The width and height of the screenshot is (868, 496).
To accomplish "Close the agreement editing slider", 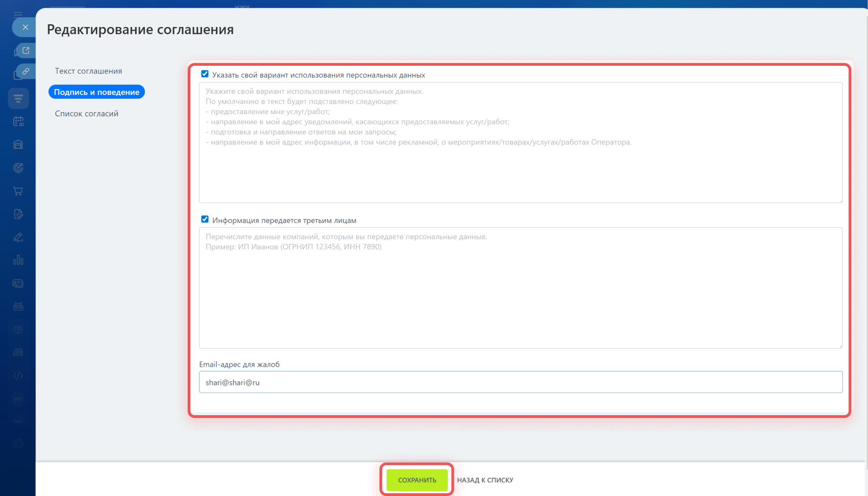I will click(x=25, y=27).
